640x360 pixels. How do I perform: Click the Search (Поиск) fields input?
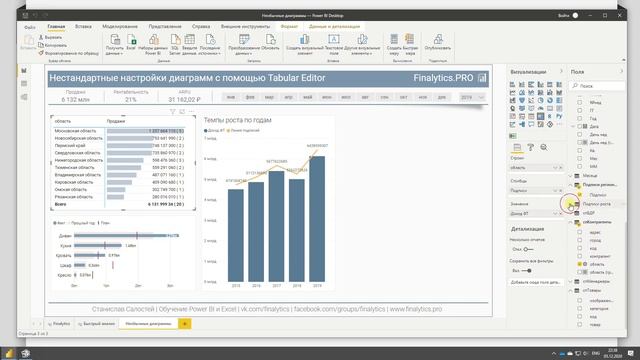click(598, 86)
